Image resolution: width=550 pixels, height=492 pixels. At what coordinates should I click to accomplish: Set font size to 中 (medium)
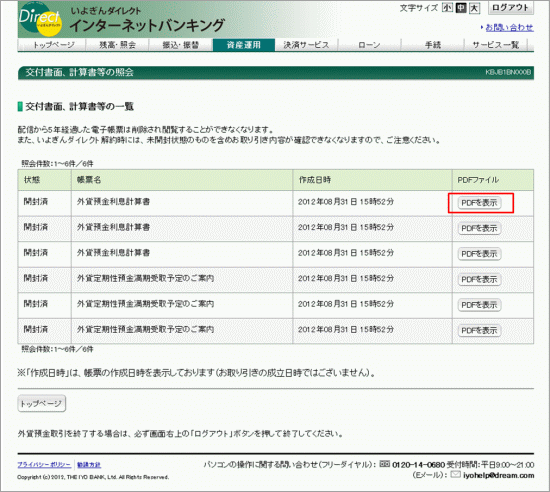(461, 8)
